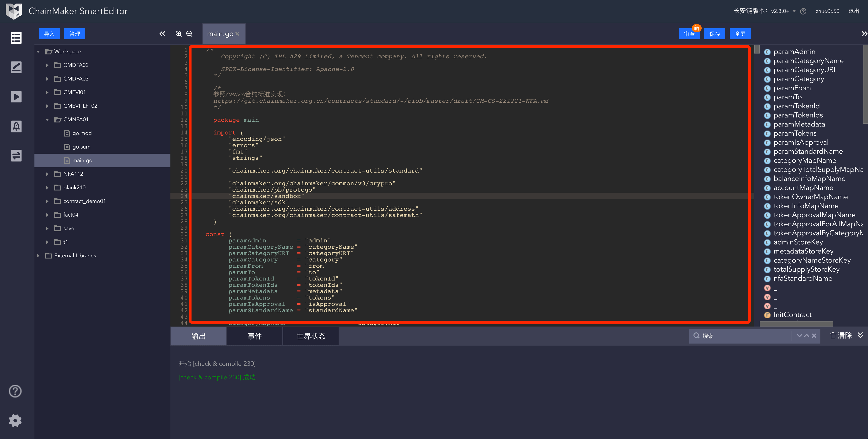Click the 保存 save button
868x439 pixels.
click(714, 34)
